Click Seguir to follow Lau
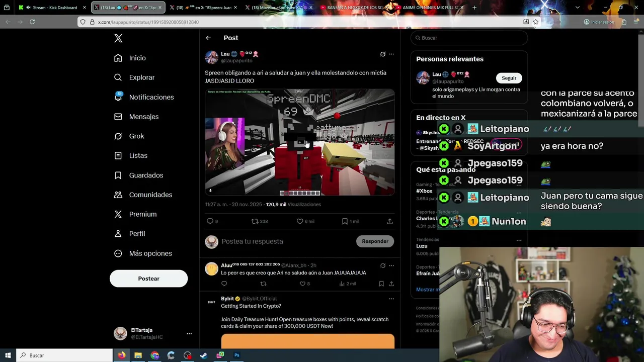This screenshot has width=644, height=362. click(x=509, y=78)
